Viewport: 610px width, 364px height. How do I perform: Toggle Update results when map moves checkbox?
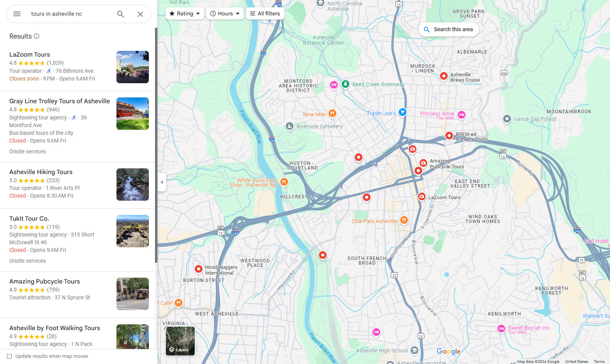point(9,356)
